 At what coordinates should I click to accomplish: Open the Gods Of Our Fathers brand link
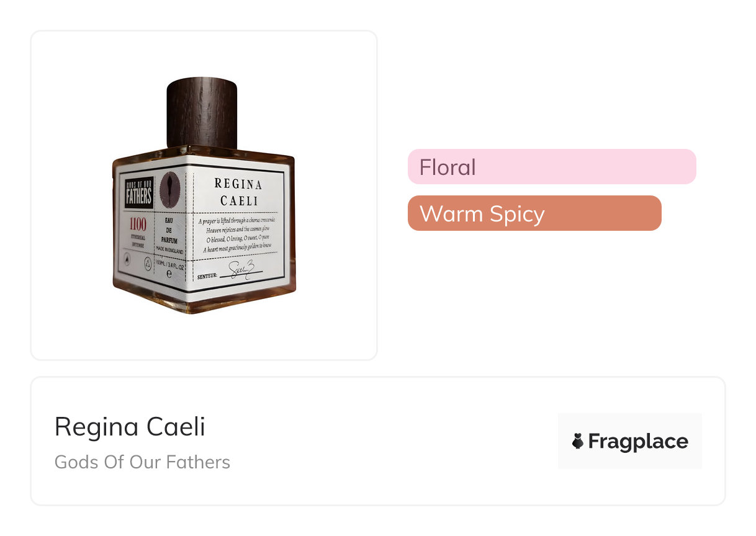click(x=142, y=462)
